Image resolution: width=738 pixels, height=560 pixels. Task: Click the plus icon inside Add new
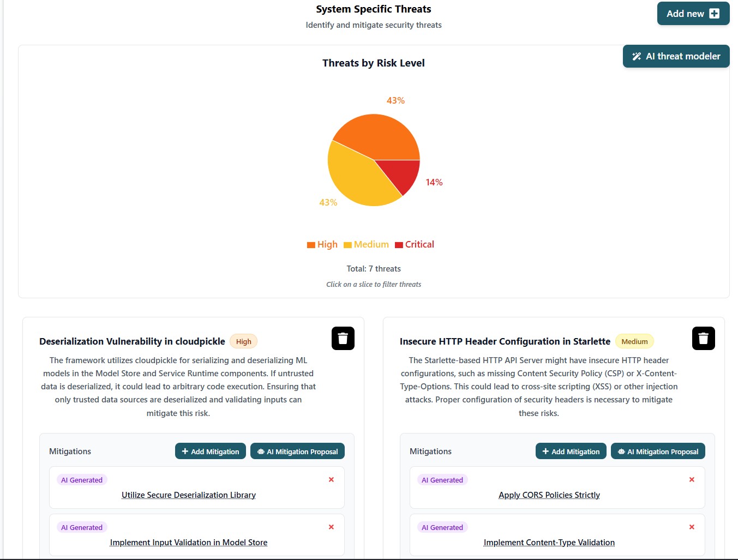pyautogui.click(x=716, y=13)
